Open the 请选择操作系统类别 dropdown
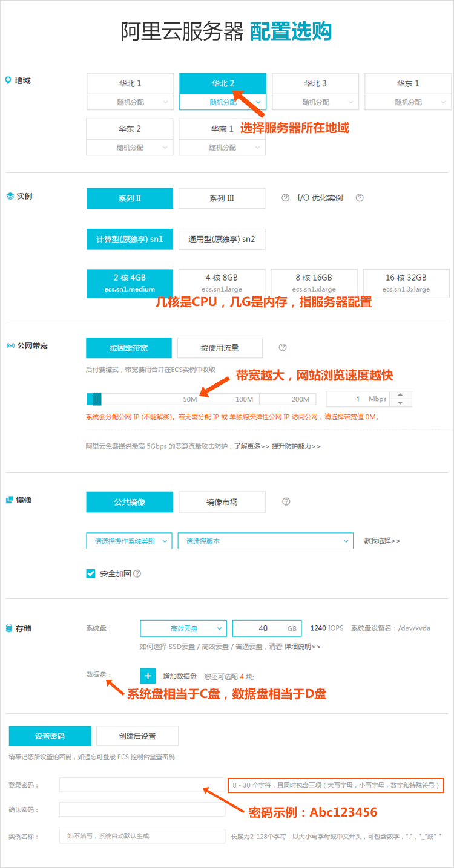 pos(130,541)
